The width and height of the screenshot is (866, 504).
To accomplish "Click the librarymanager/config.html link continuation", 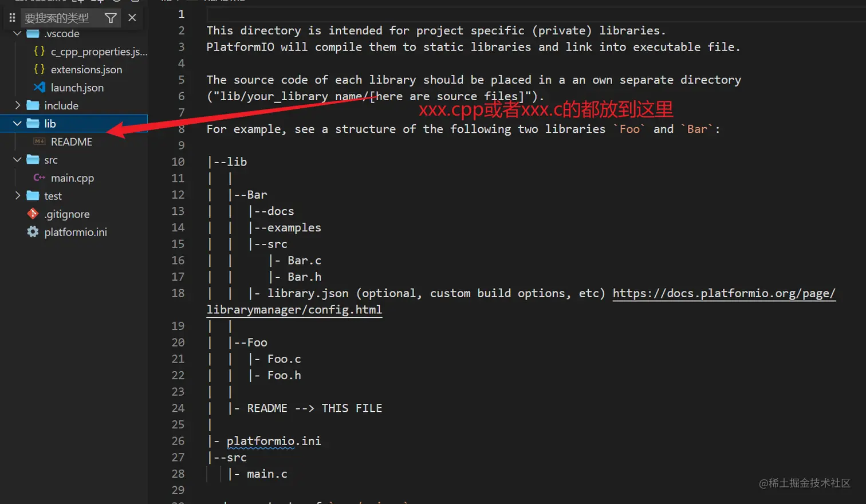I will (294, 310).
